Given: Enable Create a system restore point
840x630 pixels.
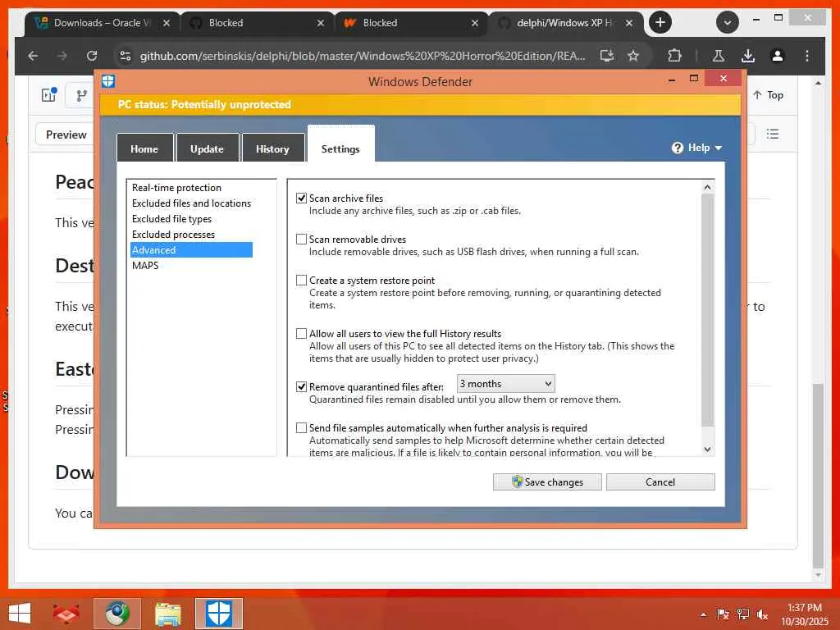Looking at the screenshot, I should [302, 281].
